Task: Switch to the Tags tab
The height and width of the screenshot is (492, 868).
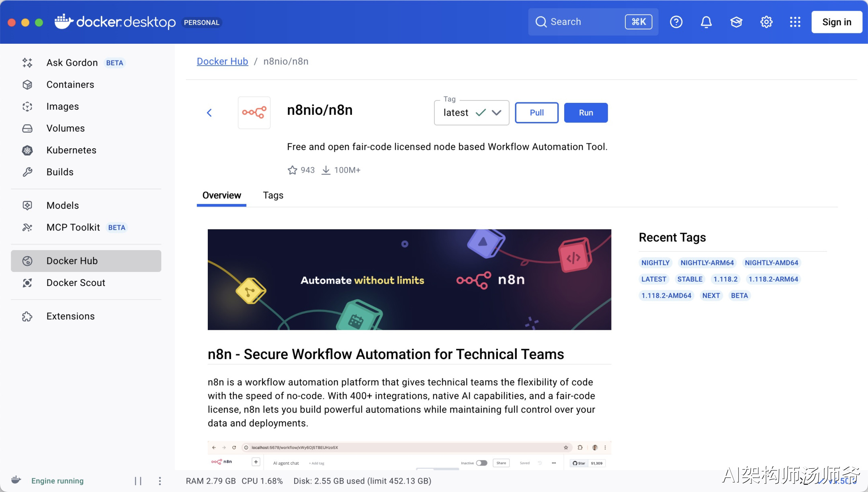Action: click(273, 196)
